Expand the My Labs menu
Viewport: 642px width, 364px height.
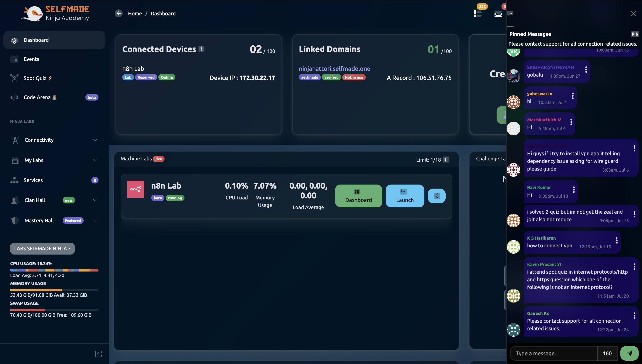click(x=54, y=160)
